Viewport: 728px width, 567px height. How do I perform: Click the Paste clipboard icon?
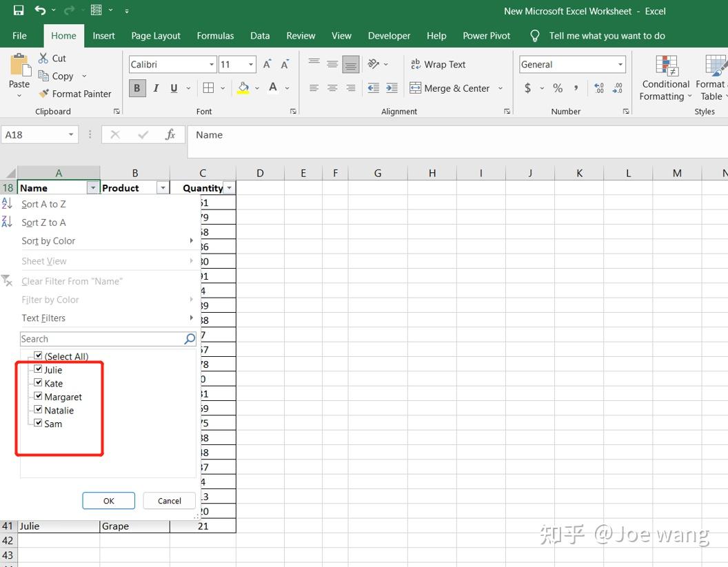tap(20, 65)
